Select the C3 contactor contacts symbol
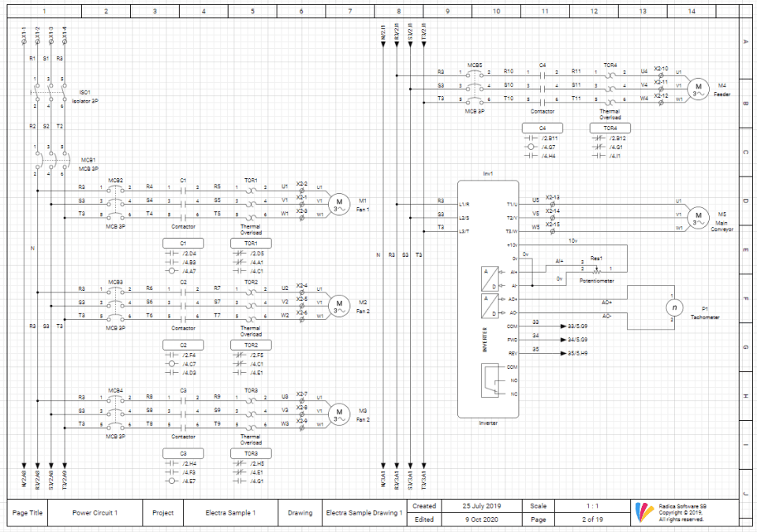This screenshot has height=532, width=757. tap(183, 415)
